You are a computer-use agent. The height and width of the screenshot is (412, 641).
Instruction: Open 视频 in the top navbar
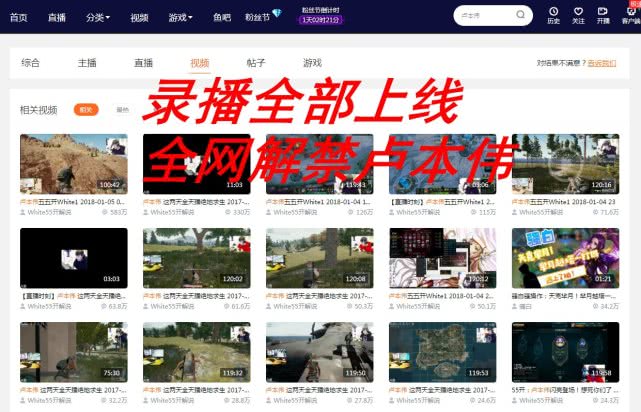(x=139, y=18)
